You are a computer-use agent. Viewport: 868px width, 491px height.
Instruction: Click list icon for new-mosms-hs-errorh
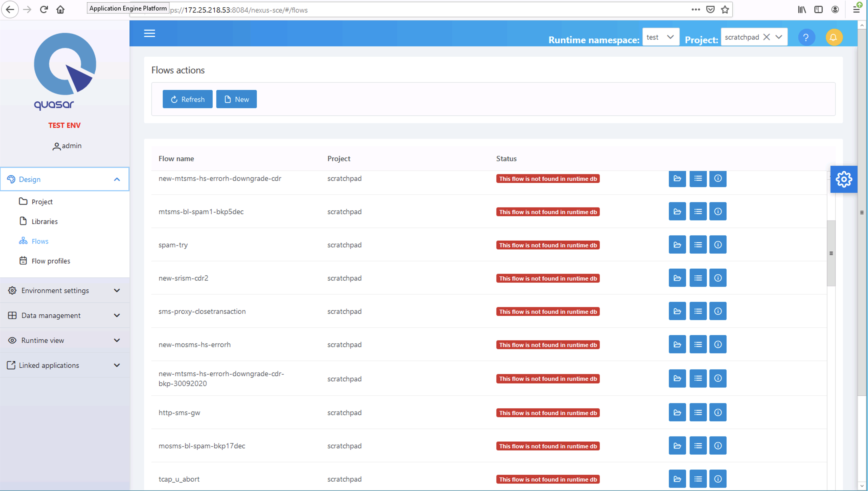(698, 344)
